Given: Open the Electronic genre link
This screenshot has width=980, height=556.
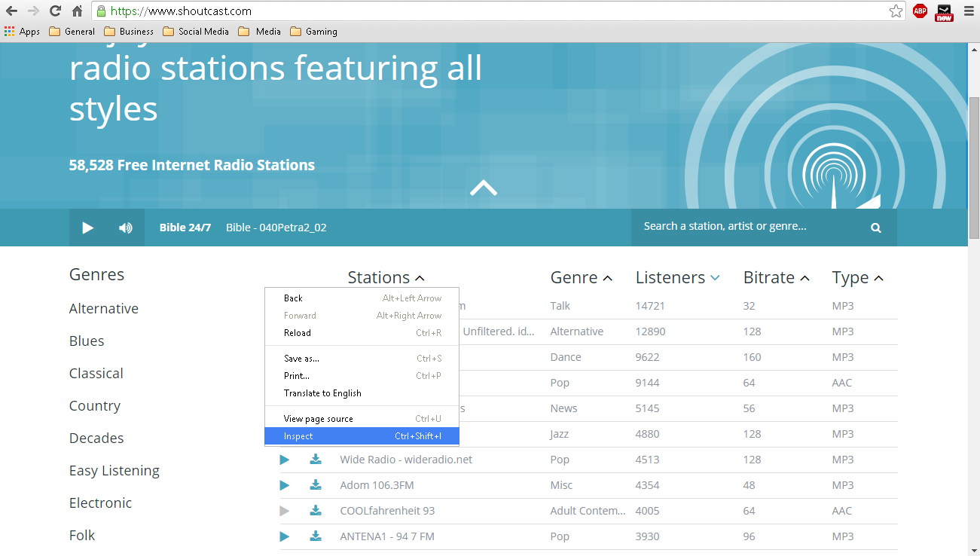Looking at the screenshot, I should [100, 503].
